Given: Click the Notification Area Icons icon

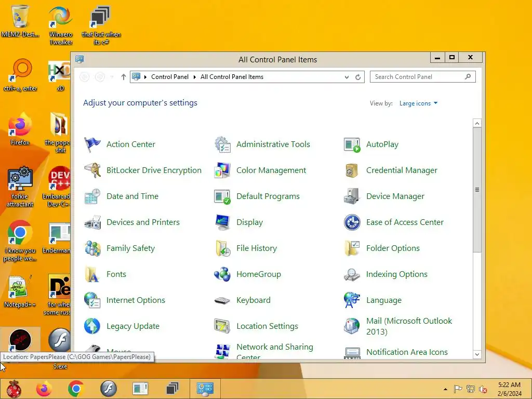Looking at the screenshot, I should [352, 353].
